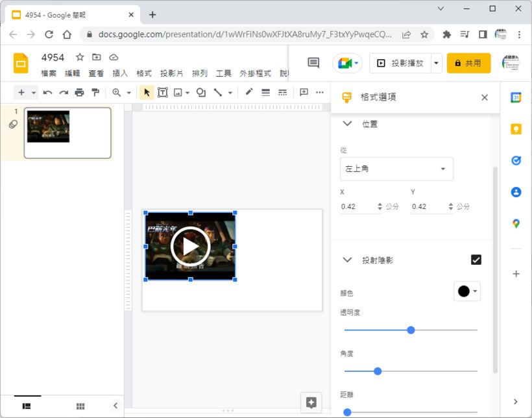Open border color pencil tool
This screenshot has width=532, height=418.
249,92
